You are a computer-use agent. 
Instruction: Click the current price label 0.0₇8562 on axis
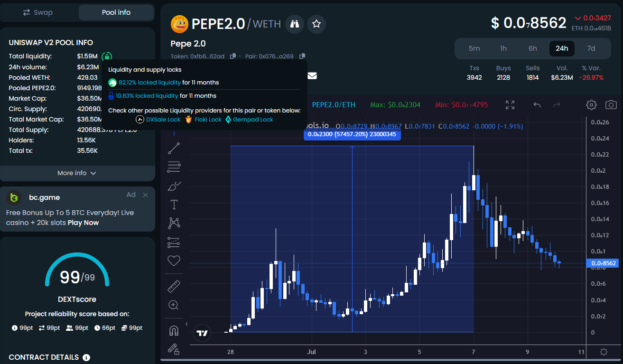pyautogui.click(x=603, y=263)
